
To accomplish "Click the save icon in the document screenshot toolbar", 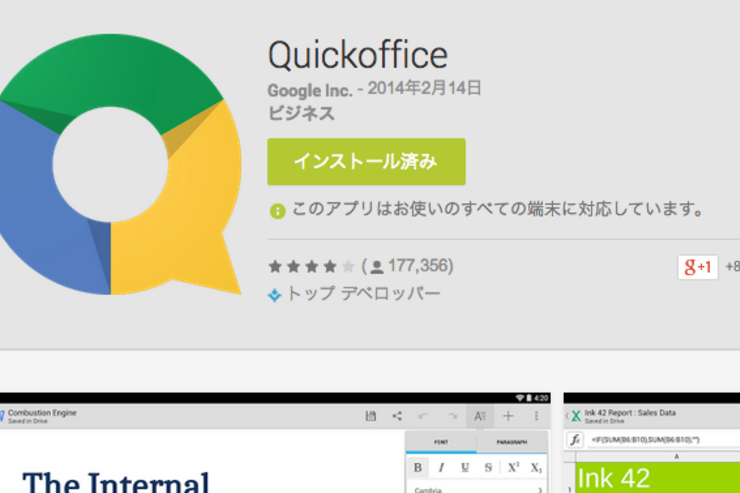I will [x=371, y=416].
